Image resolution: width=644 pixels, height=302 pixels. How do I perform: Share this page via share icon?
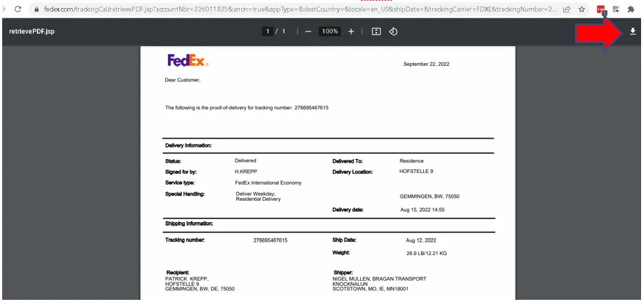(x=567, y=9)
